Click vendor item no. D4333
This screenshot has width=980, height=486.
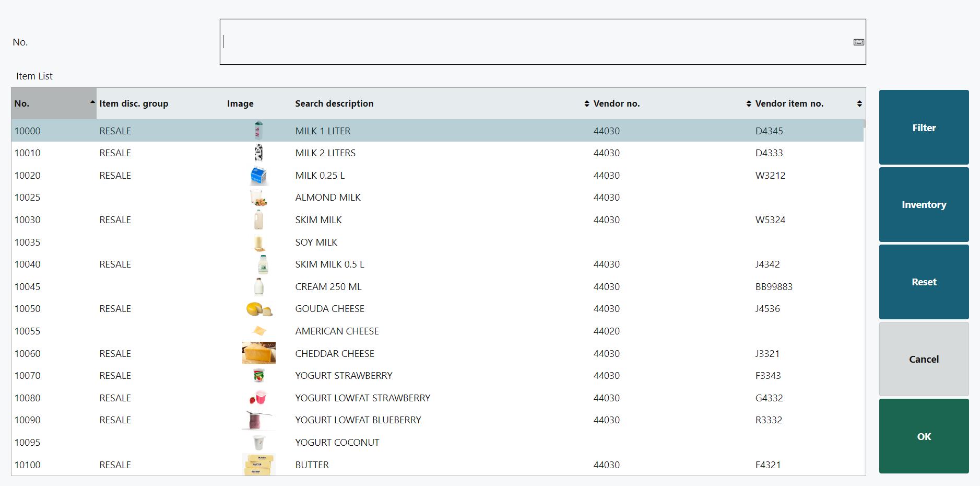click(769, 153)
